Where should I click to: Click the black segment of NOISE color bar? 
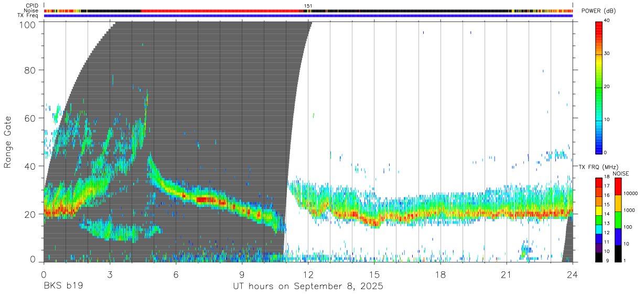(x=618, y=254)
